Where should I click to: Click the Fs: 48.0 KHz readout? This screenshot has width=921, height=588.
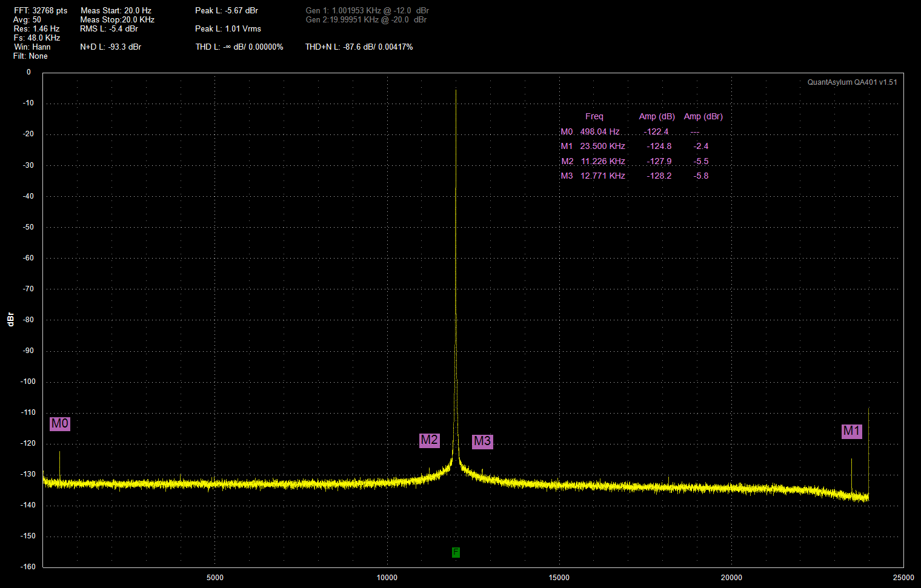click(37, 38)
